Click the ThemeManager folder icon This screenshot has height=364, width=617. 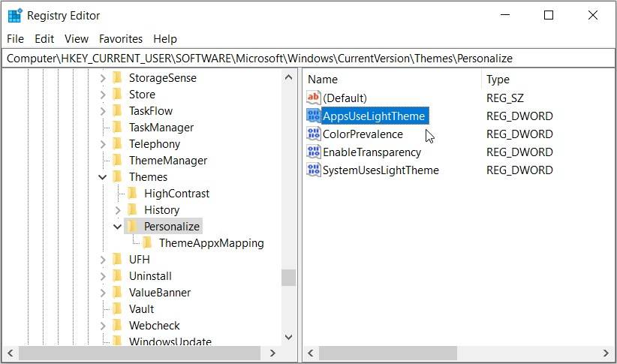click(x=117, y=160)
